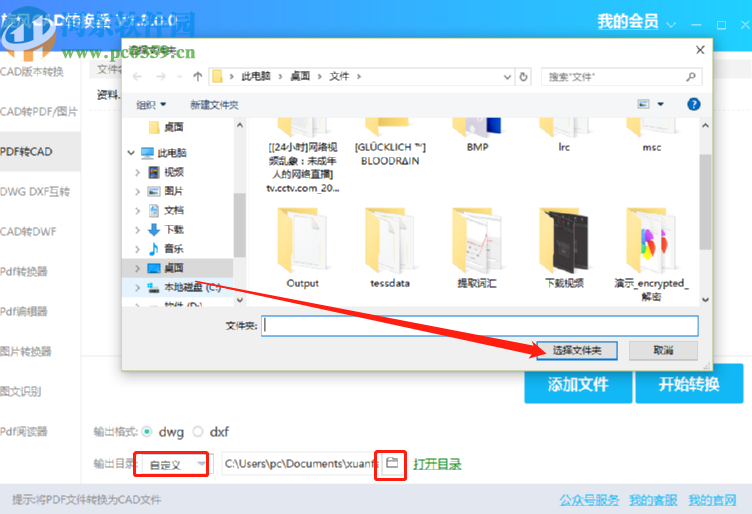Click 取消 button in dialog
Screen dimensions: 752x514
pos(663,350)
